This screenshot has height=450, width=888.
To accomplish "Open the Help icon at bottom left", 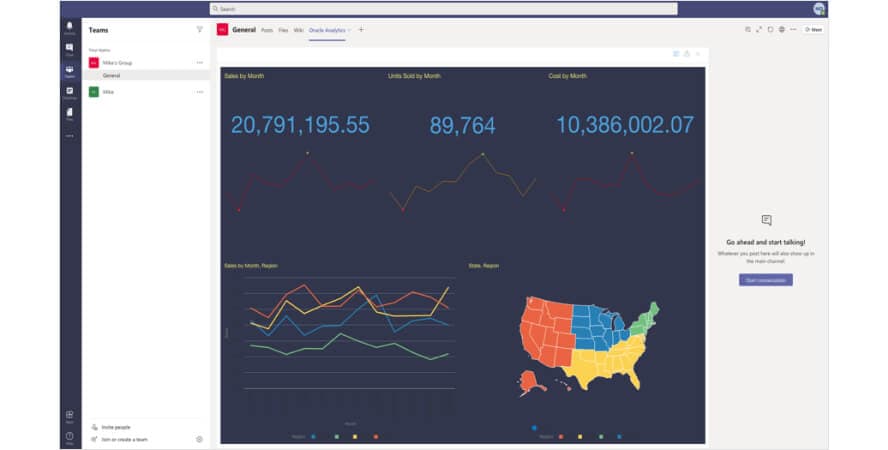I will pos(69,436).
